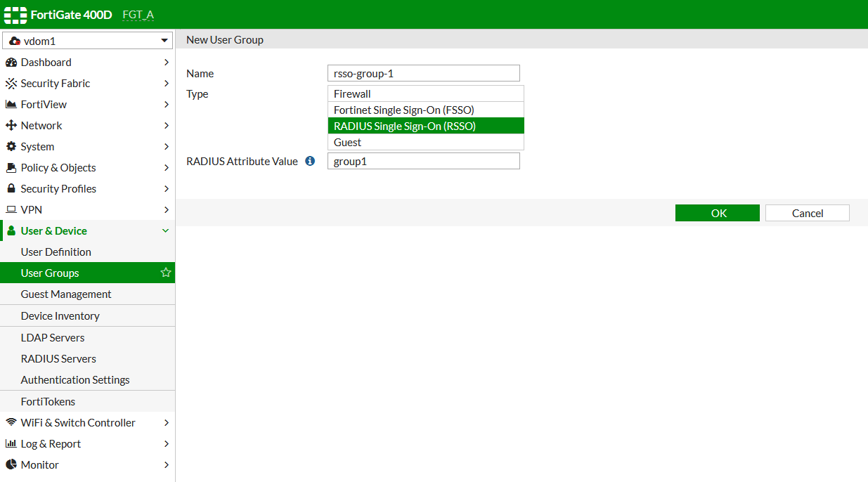
Task: Toggle favorite star on User Groups
Action: [166, 273]
